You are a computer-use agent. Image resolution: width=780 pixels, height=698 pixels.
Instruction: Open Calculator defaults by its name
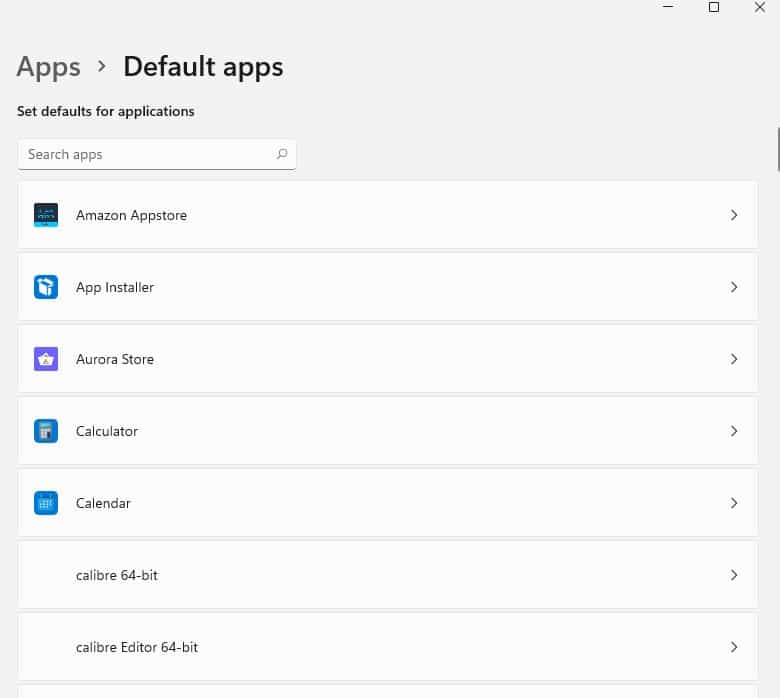(107, 431)
